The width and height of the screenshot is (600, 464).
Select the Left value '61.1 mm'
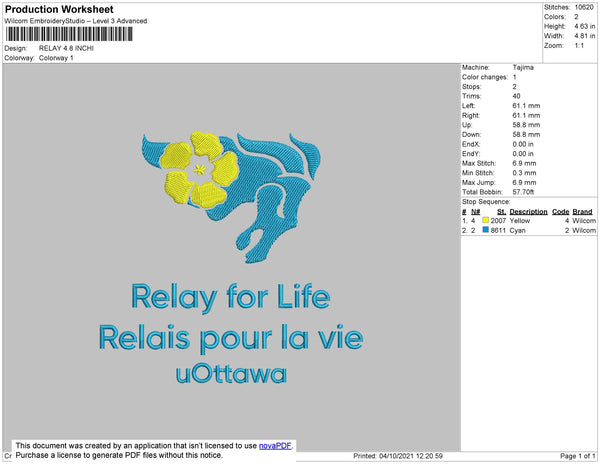pos(526,106)
